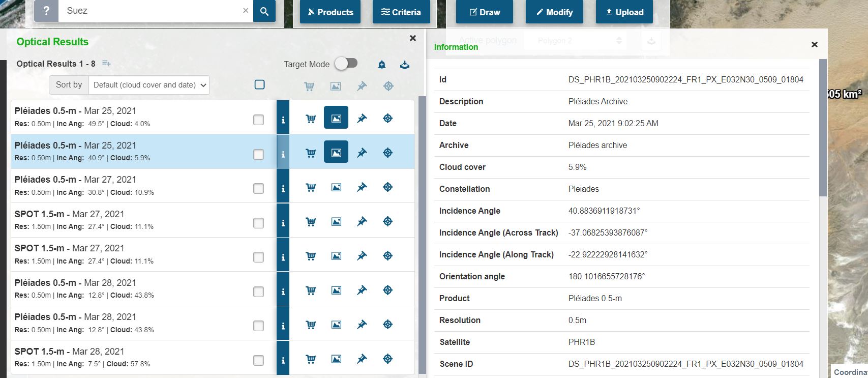Open info for SPOT Mar 28 cloud 57.8%

click(x=283, y=359)
